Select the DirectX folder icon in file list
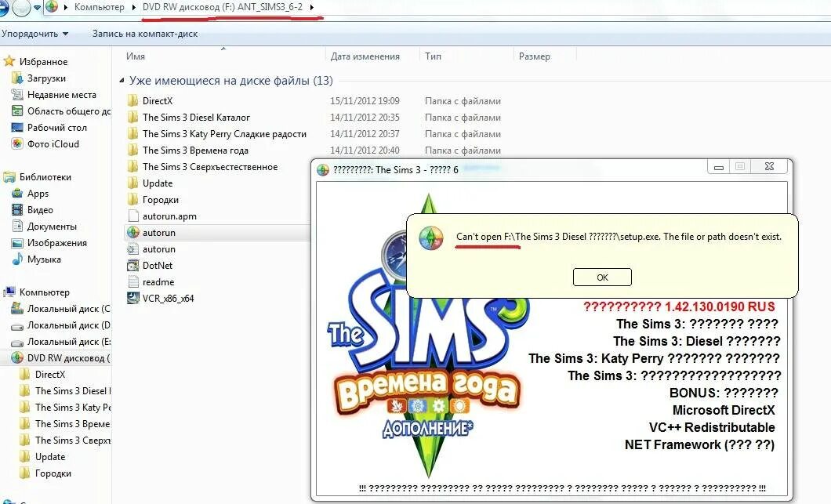The height and width of the screenshot is (504, 831). (x=133, y=100)
